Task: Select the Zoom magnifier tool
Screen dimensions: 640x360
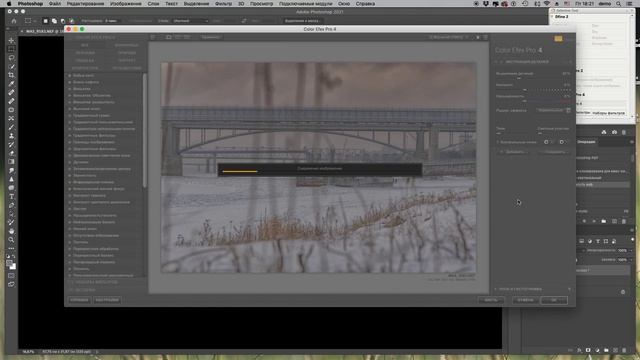Action: pos(11,240)
